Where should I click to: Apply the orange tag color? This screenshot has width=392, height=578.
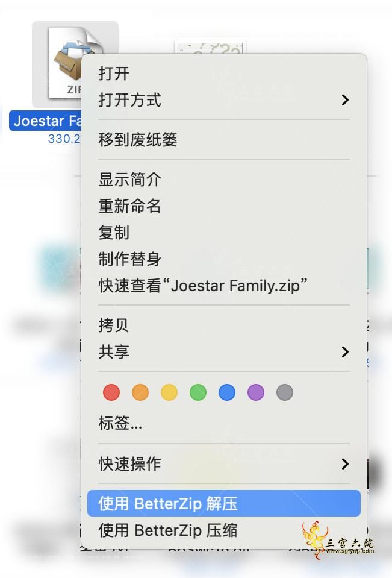140,392
